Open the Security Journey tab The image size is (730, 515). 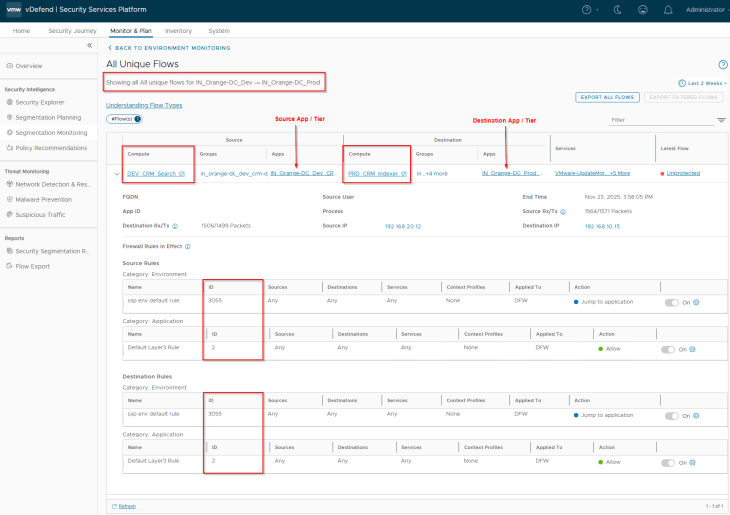(x=72, y=31)
